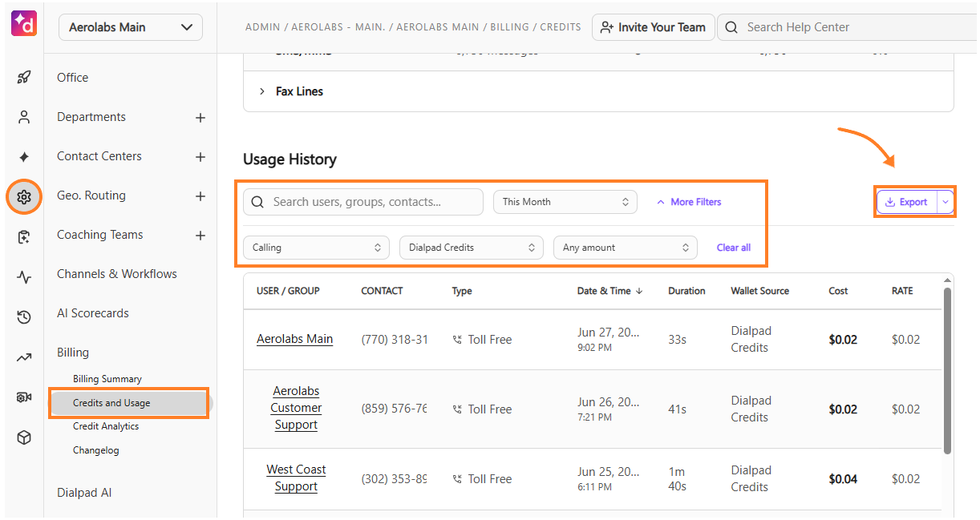Click the $0.04 cost value
The height and width of the screenshot is (520, 980).
pyautogui.click(x=843, y=479)
